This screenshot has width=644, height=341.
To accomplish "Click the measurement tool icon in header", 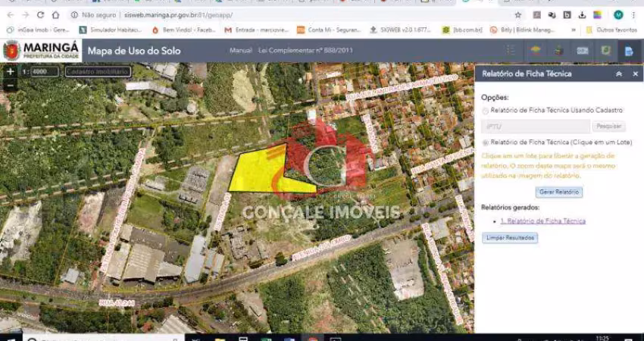I will click(582, 51).
